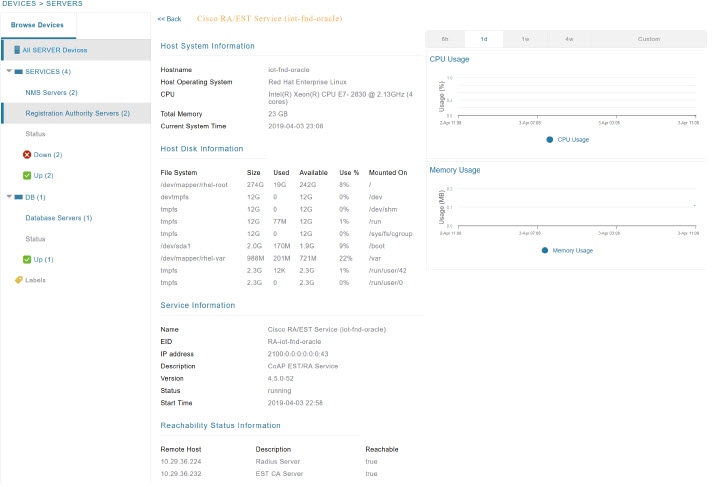This screenshot has width=720, height=487.
Task: Click the green Up (2) check icon
Action: 27,175
